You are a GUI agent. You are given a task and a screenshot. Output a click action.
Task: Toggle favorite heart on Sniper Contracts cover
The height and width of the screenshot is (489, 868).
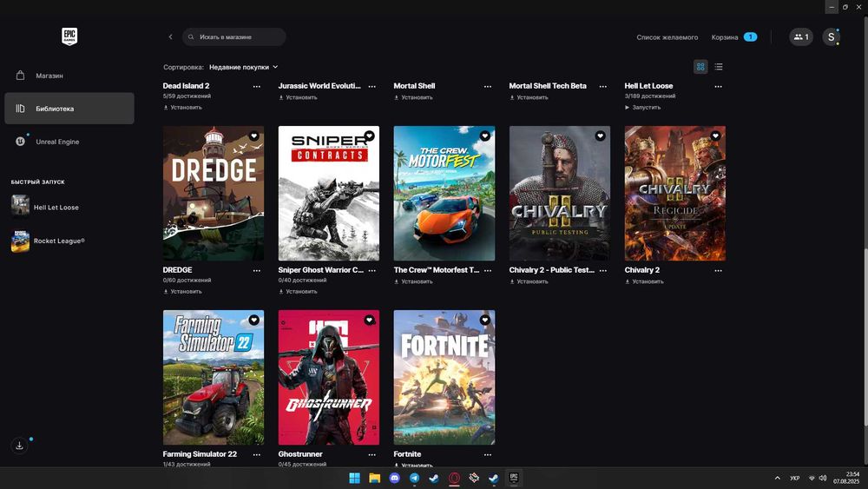[369, 135]
